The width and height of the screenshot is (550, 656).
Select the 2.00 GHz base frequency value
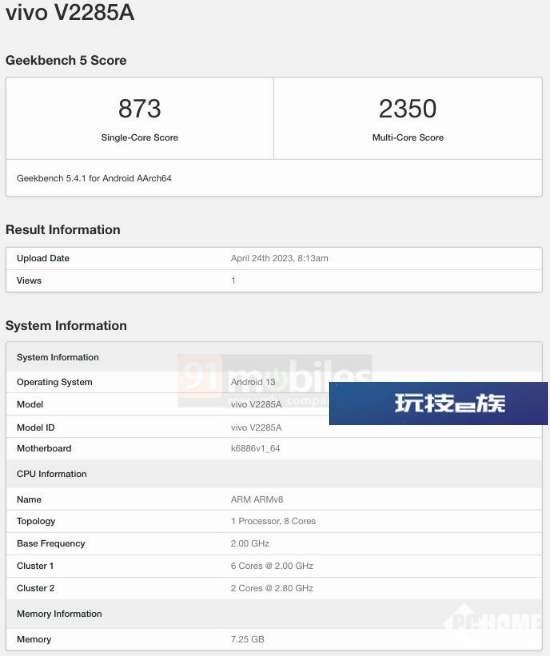click(x=250, y=543)
